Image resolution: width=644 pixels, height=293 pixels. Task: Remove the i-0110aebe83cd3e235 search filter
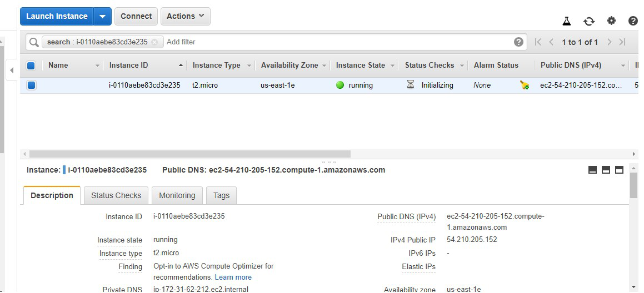pyautogui.click(x=154, y=42)
